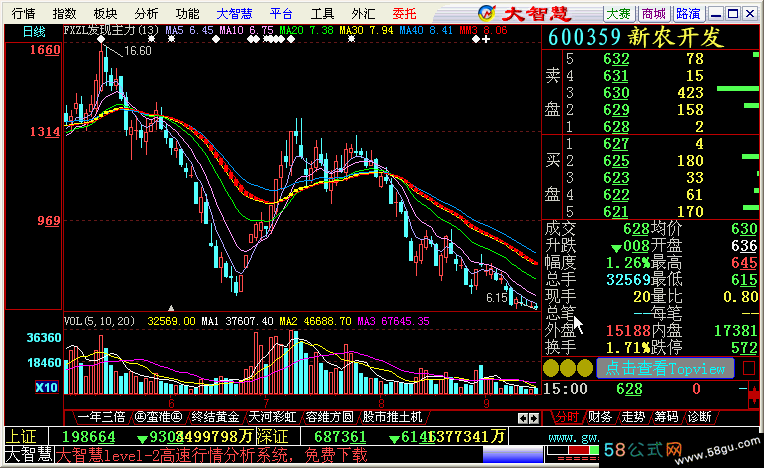Image resolution: width=764 pixels, height=468 pixels.
Task: Switch to the 分时 tab
Action: click(x=567, y=417)
